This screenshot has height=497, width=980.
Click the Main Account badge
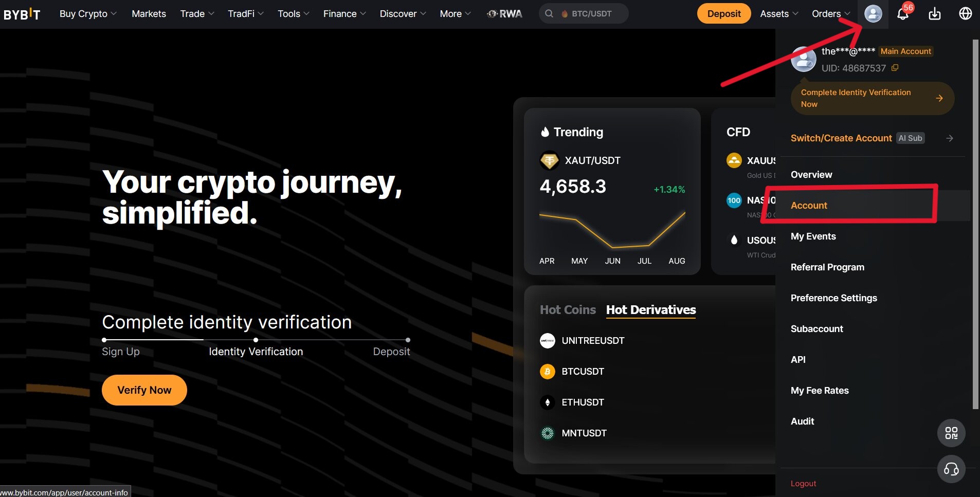point(905,51)
